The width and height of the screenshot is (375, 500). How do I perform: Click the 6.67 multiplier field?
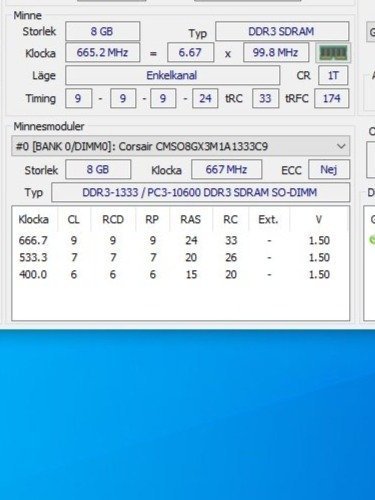click(x=190, y=53)
